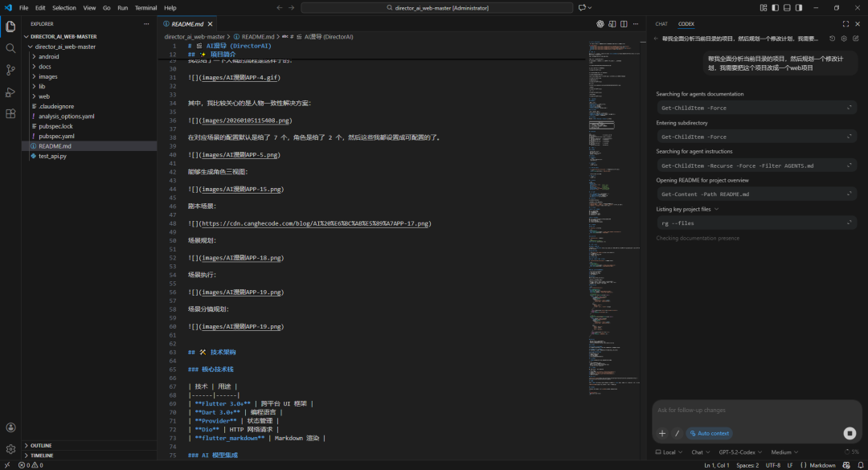
Task: Go forward with the navigation arrow
Action: [292, 8]
